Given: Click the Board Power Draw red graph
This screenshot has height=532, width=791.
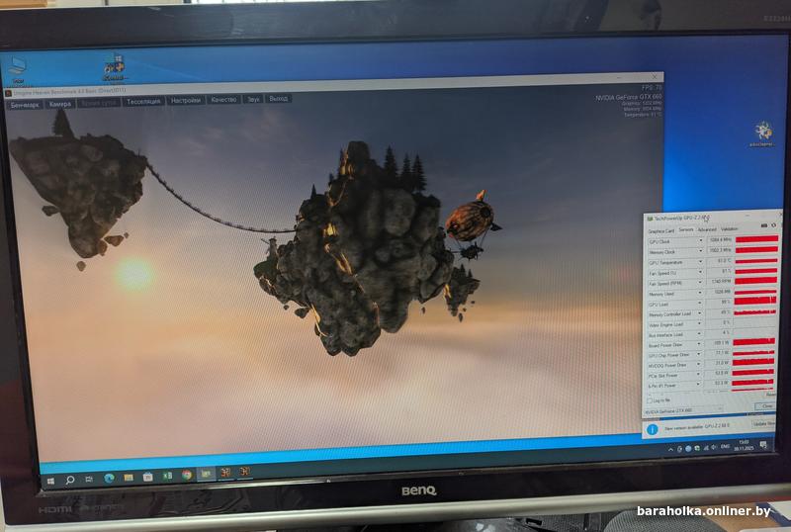Looking at the screenshot, I should (x=754, y=342).
